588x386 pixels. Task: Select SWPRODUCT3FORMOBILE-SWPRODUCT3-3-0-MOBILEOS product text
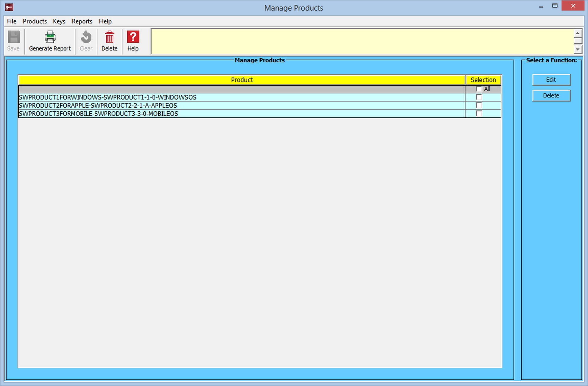98,114
